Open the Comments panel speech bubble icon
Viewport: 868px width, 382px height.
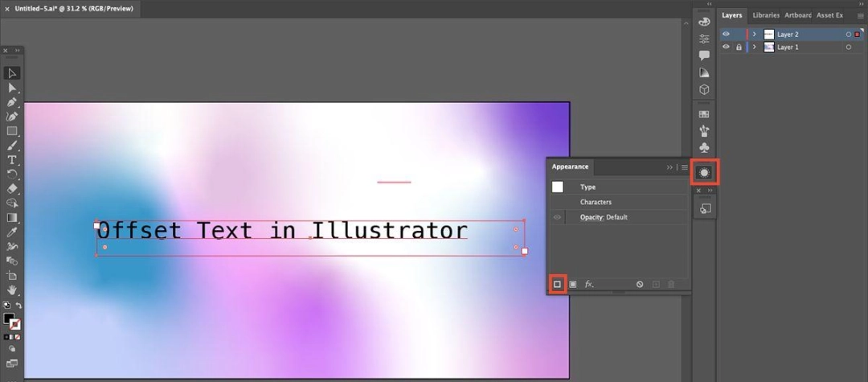tap(704, 55)
